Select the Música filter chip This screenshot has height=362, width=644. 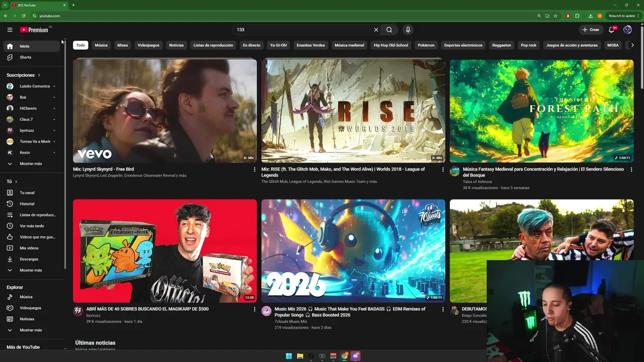coord(101,45)
